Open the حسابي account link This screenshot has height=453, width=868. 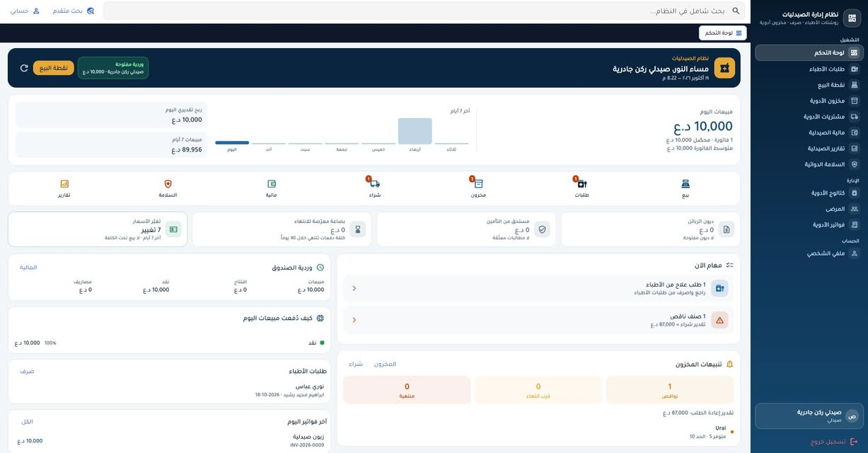pyautogui.click(x=25, y=11)
